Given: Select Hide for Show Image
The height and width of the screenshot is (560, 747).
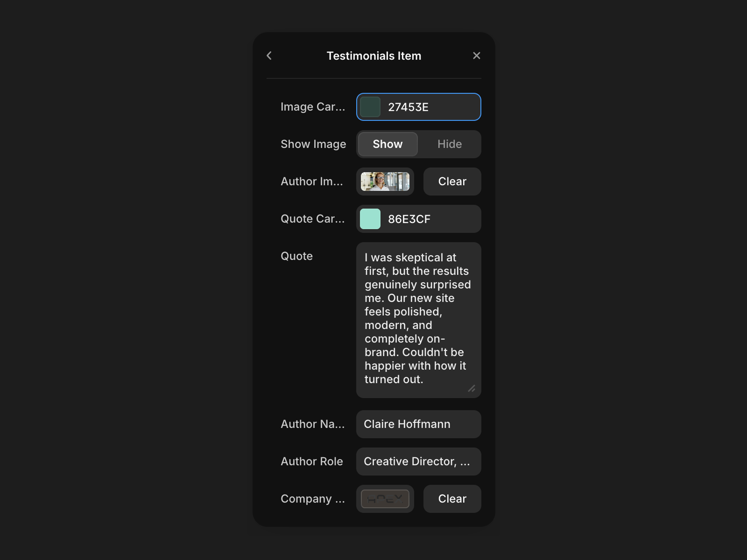Looking at the screenshot, I should point(450,144).
